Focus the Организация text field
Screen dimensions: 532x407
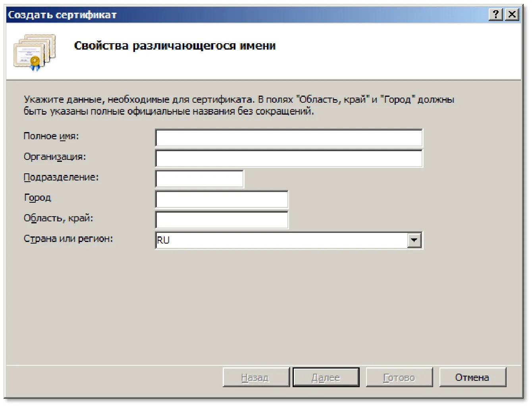point(289,158)
